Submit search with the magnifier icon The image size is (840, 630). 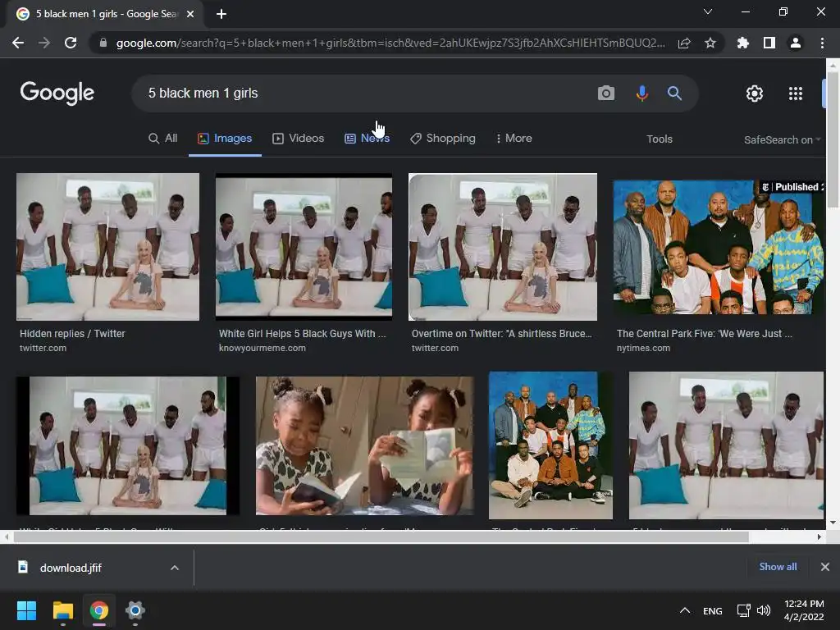click(x=674, y=94)
